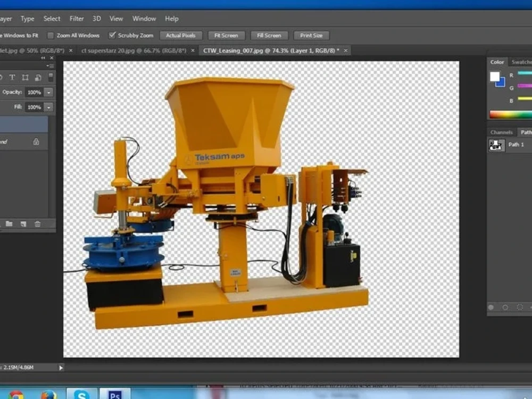Image resolution: width=532 pixels, height=399 pixels.
Task: Switch to the Swatches panel tab
Action: [x=521, y=62]
